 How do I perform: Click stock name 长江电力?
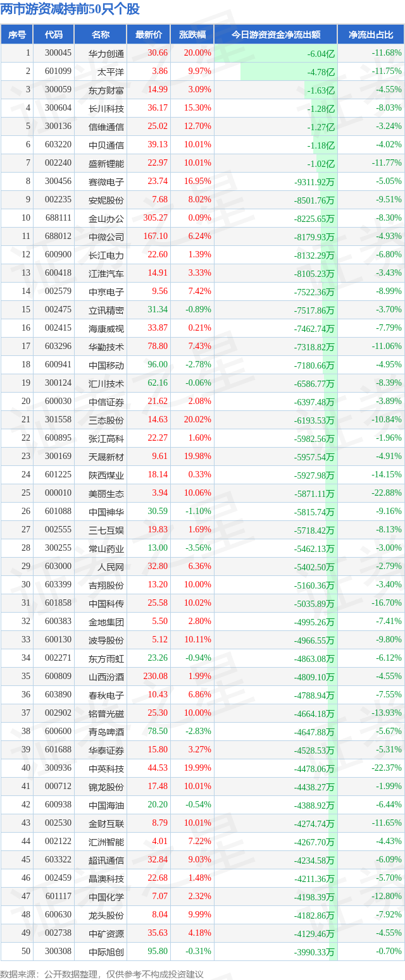click(x=107, y=255)
